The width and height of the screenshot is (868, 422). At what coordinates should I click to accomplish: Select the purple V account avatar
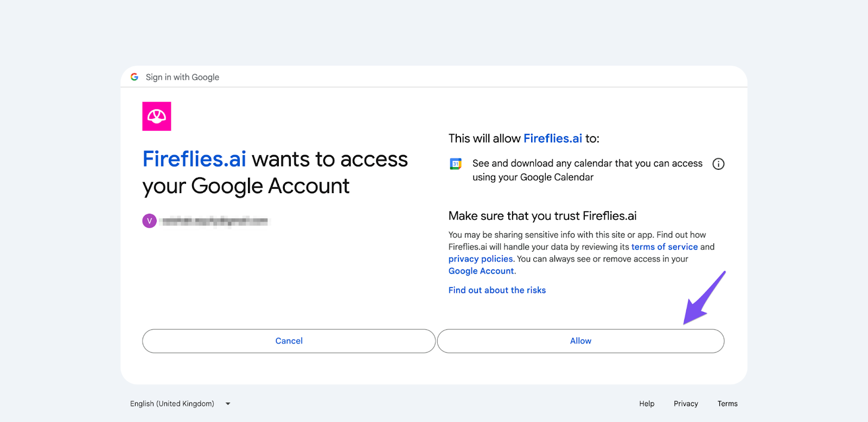tap(149, 221)
